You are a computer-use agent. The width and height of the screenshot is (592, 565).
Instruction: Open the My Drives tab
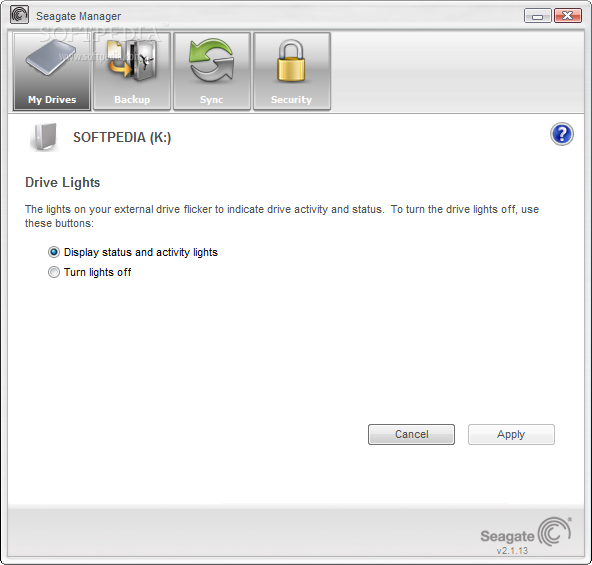tap(52, 71)
